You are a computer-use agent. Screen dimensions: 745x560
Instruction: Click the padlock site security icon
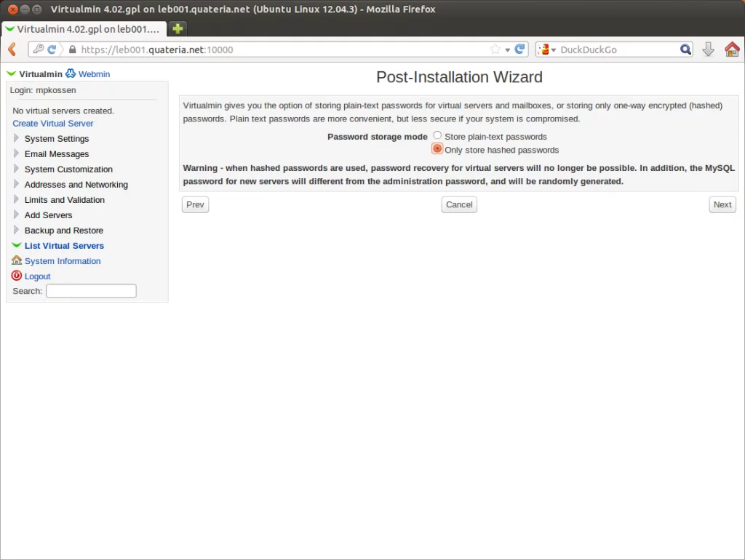pos(72,49)
